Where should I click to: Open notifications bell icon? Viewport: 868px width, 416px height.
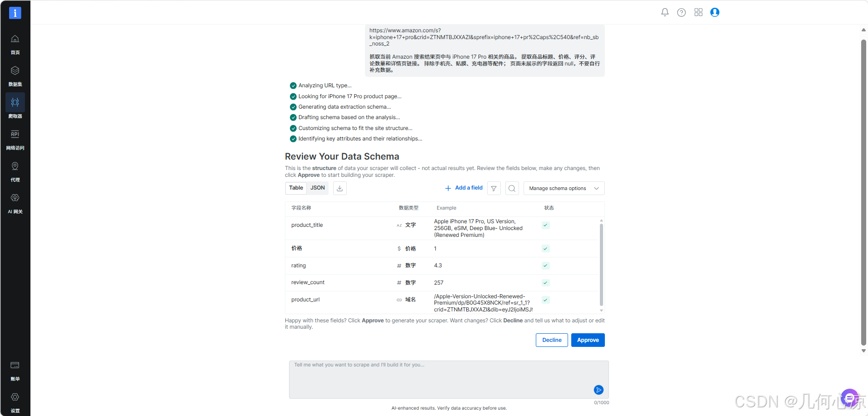pos(665,12)
